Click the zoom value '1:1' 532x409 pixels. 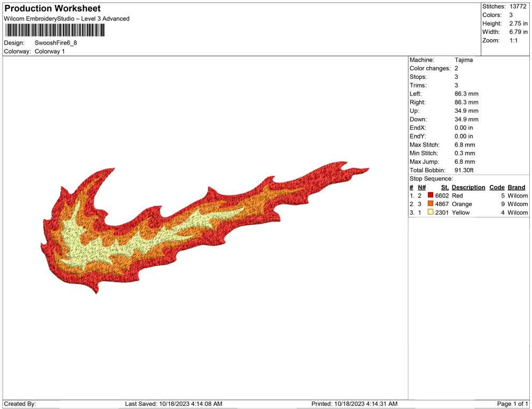click(513, 40)
